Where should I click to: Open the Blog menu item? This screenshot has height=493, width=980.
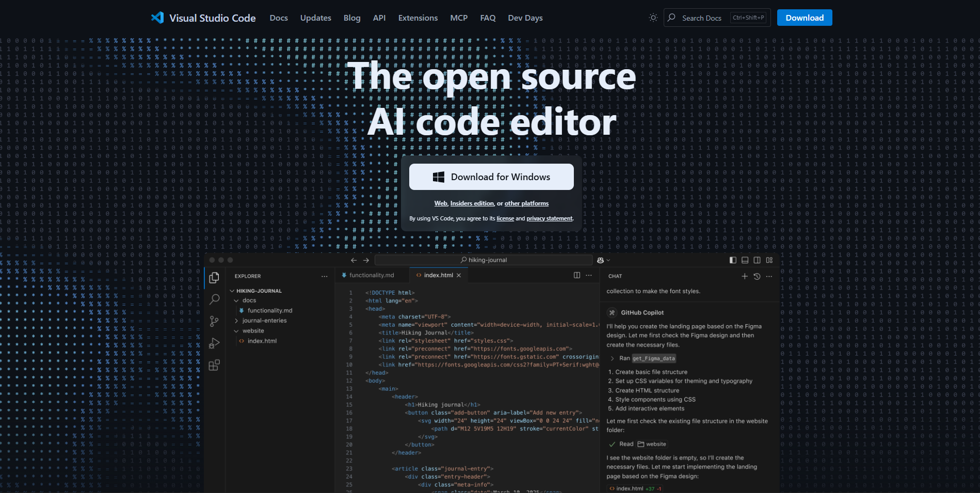tap(352, 18)
